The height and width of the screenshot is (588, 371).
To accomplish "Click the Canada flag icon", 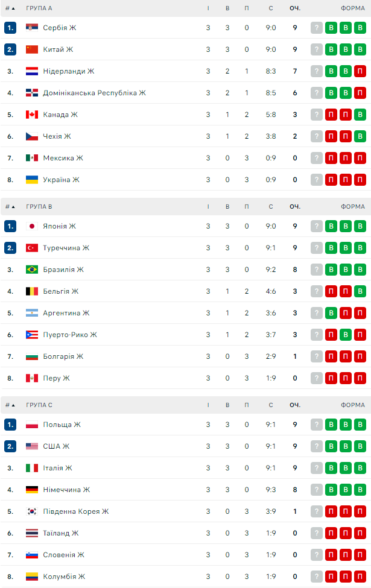I will [x=32, y=115].
